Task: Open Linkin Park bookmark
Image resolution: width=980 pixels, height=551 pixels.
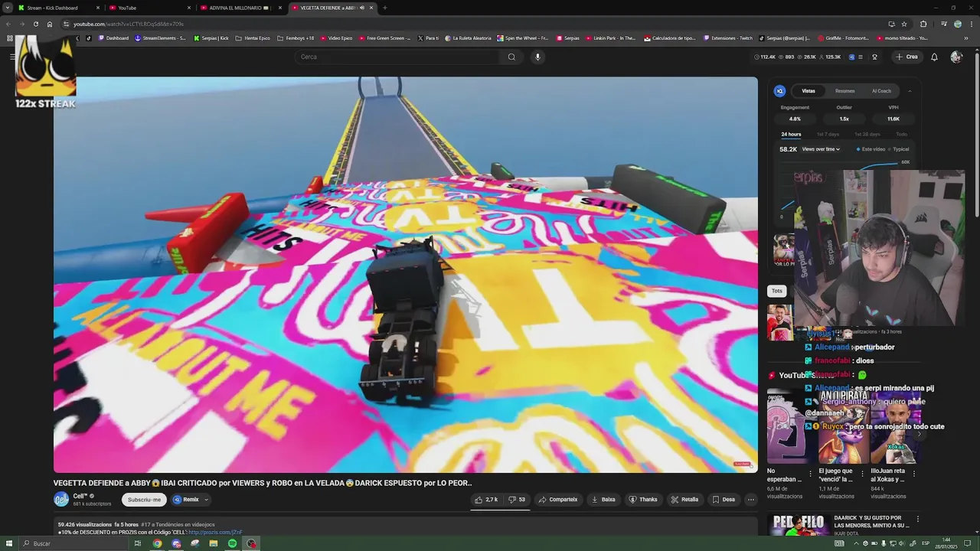Action: pyautogui.click(x=611, y=37)
